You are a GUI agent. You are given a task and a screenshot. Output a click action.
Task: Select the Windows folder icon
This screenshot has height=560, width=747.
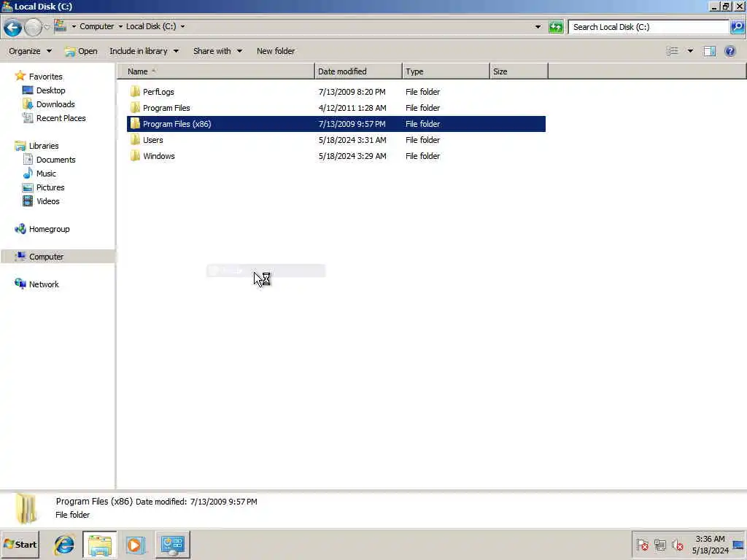(x=135, y=156)
